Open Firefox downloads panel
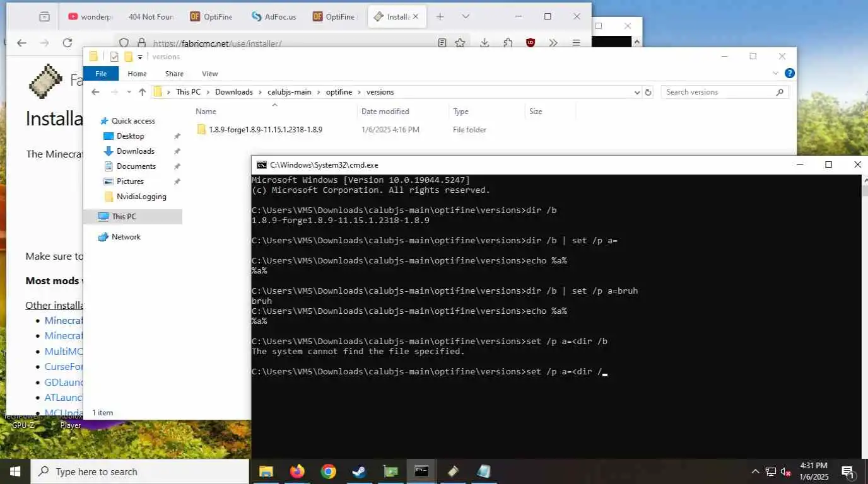Image resolution: width=868 pixels, height=484 pixels. pyautogui.click(x=484, y=43)
